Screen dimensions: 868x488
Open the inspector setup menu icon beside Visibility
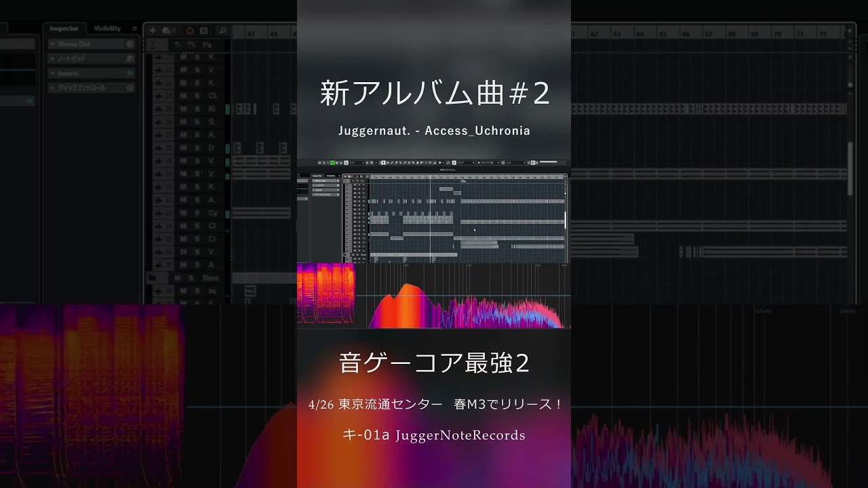coord(134,28)
